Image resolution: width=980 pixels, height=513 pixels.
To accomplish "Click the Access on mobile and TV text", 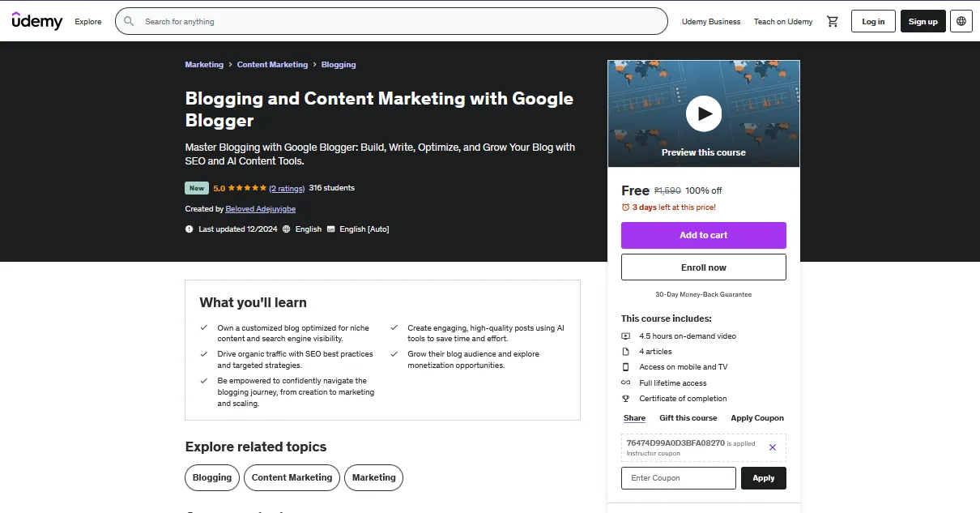I will click(684, 367).
